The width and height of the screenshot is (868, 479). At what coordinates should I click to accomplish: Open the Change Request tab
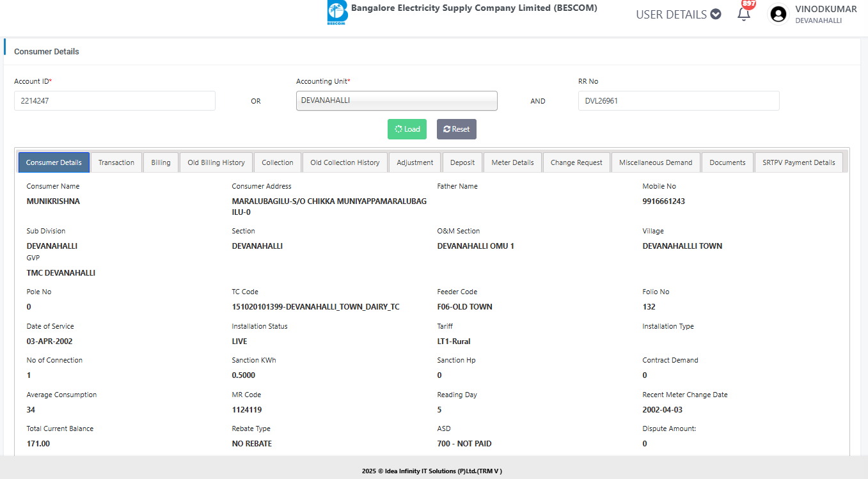tap(576, 162)
